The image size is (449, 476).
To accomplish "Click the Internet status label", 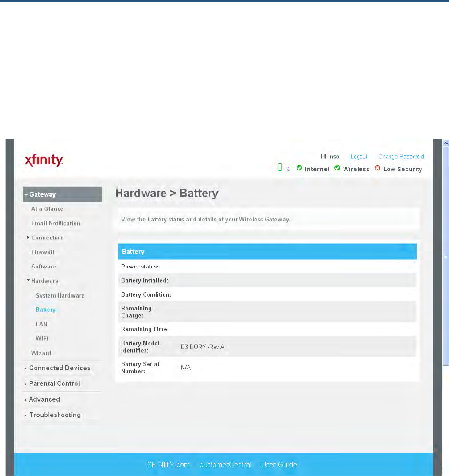I will (x=317, y=169).
